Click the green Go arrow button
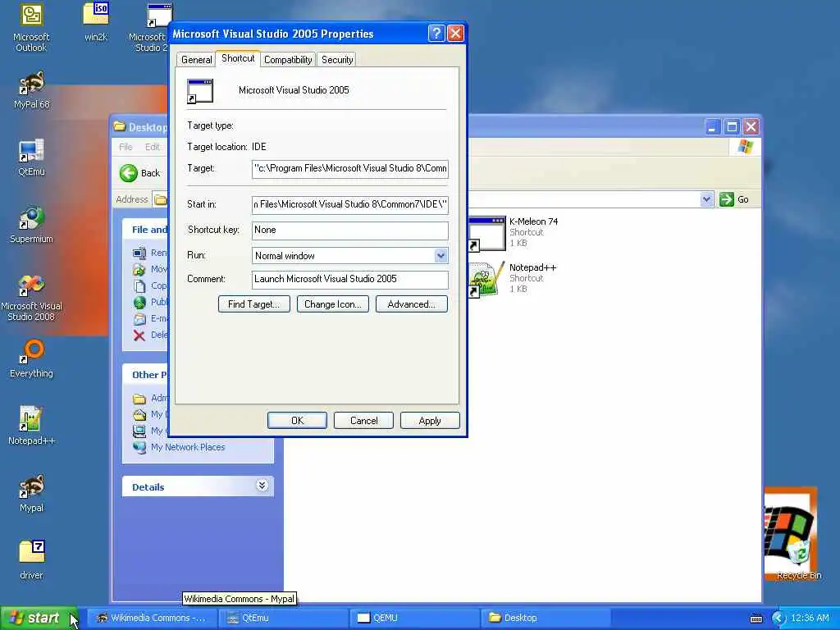Image resolution: width=840 pixels, height=630 pixels. (727, 199)
